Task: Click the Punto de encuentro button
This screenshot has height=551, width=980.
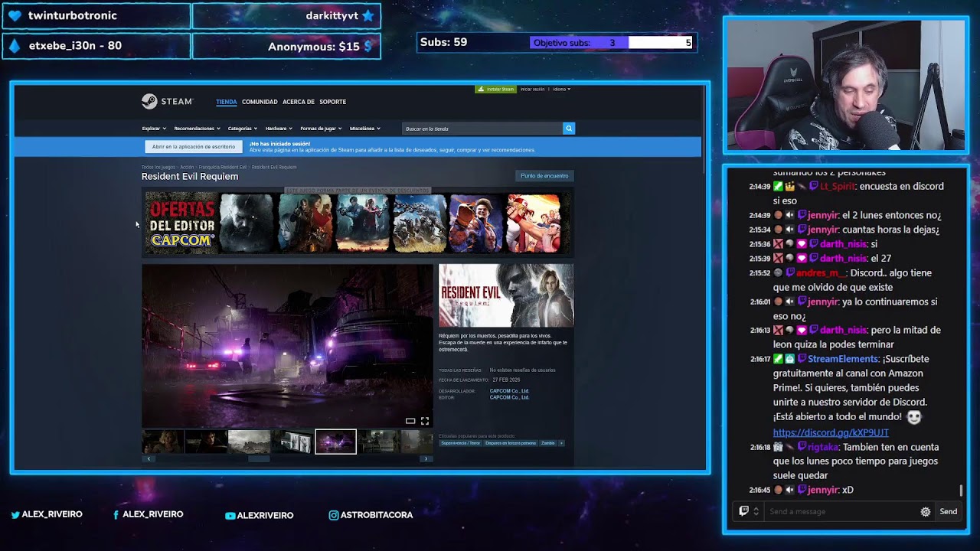Action: click(x=544, y=176)
